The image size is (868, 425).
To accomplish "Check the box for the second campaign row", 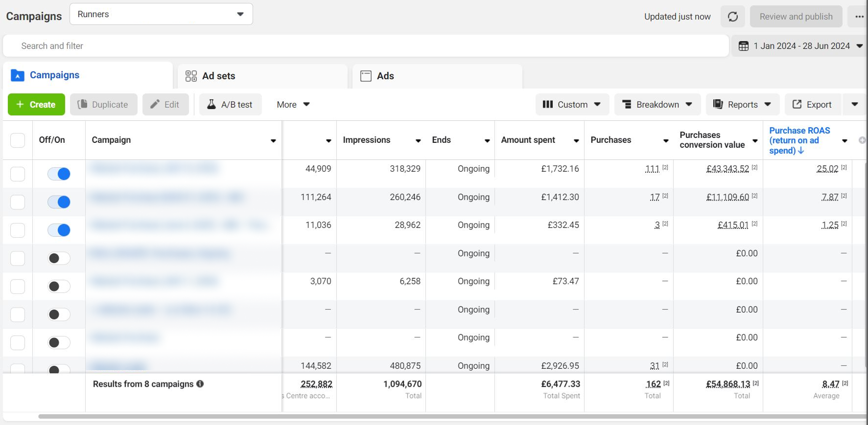I will (18, 202).
